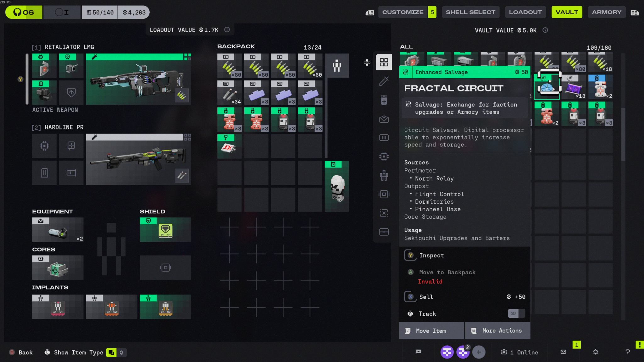Expand Retaliator LMG attachment grid icon
This screenshot has width=644, height=362.
click(x=187, y=57)
